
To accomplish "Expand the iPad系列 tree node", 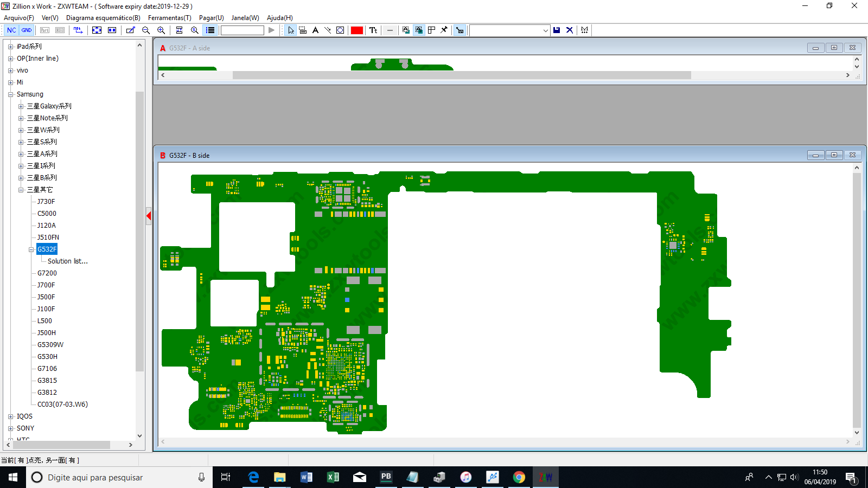I will click(10, 47).
